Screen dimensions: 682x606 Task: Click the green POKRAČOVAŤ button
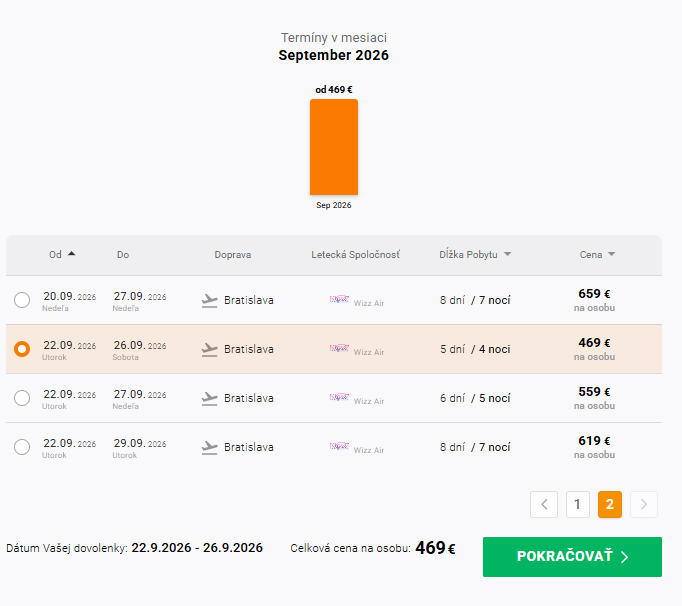(x=572, y=557)
